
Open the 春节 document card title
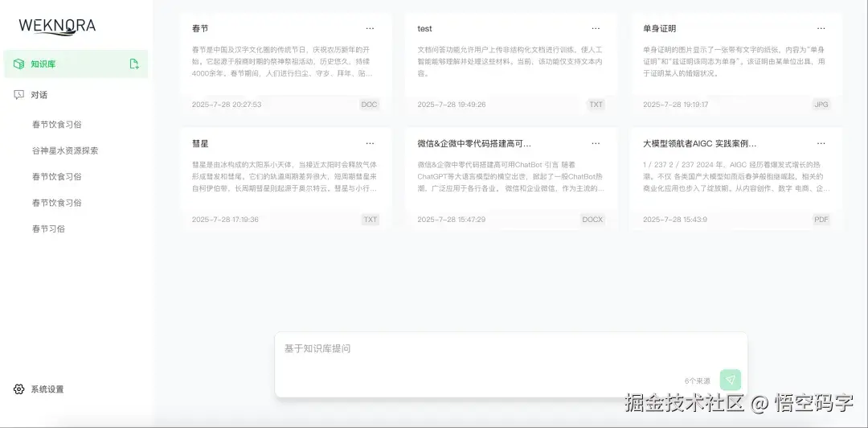click(x=200, y=28)
